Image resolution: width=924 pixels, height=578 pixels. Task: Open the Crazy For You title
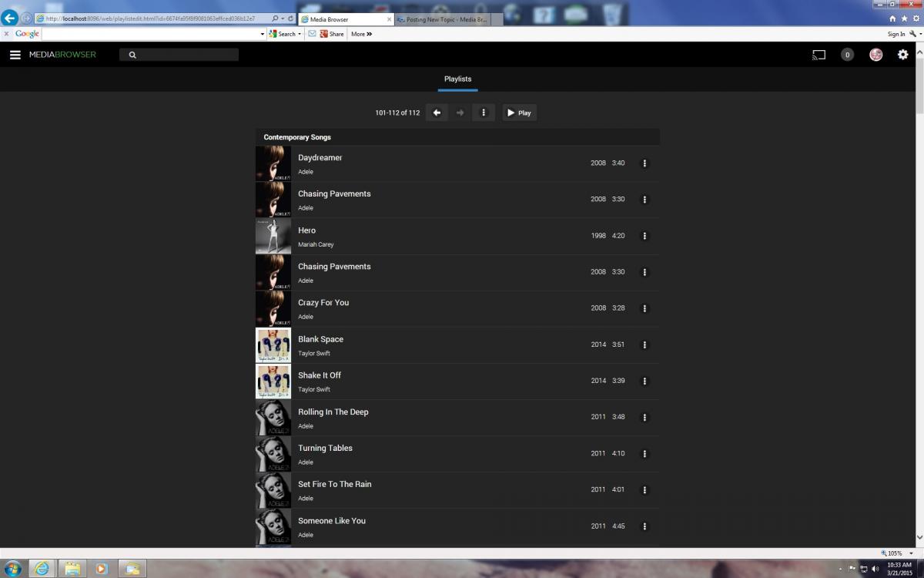click(323, 303)
